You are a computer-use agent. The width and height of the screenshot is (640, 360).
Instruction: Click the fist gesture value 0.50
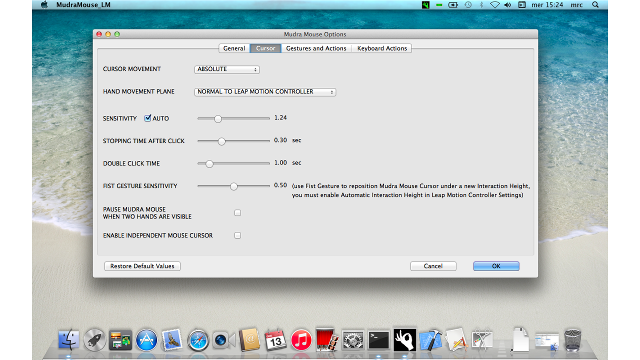[280, 185]
